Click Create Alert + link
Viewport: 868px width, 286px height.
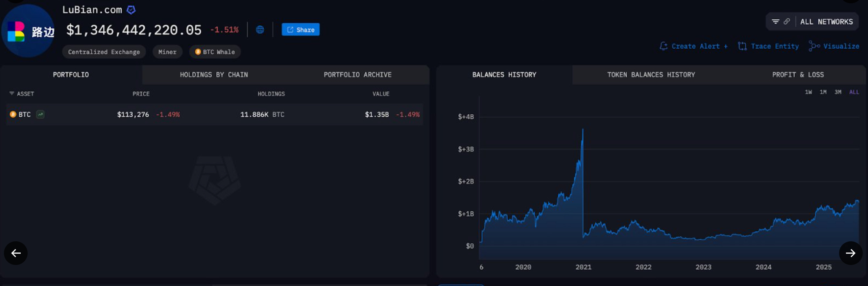[x=700, y=46]
